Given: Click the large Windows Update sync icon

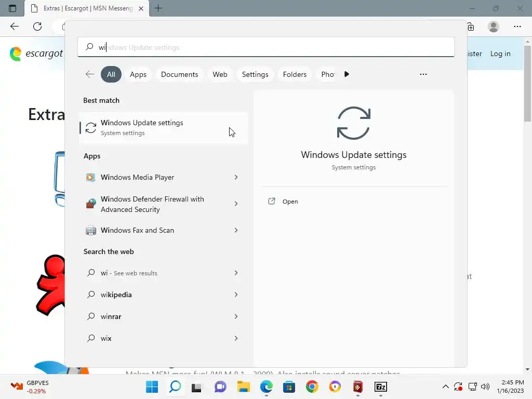Looking at the screenshot, I should (353, 123).
